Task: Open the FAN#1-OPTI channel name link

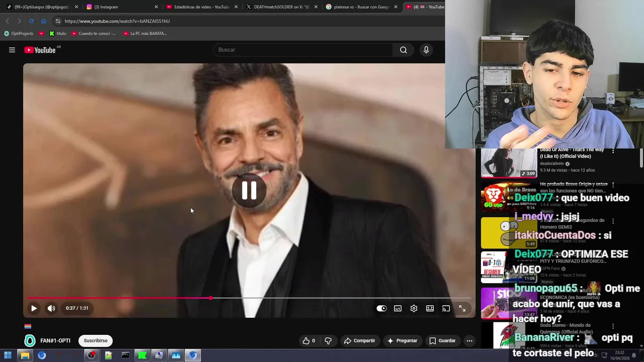Action: (x=55, y=340)
